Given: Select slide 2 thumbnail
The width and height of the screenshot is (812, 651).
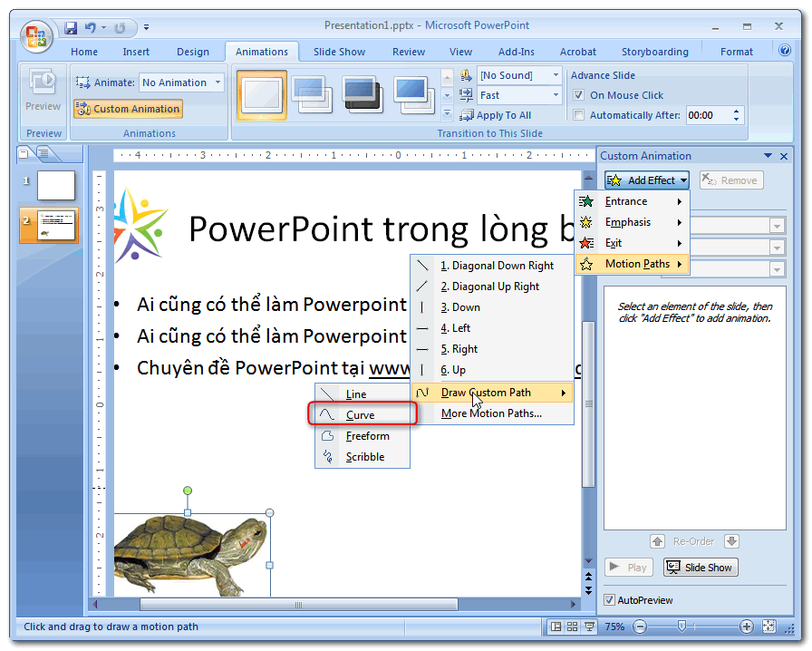Looking at the screenshot, I should point(56,225).
